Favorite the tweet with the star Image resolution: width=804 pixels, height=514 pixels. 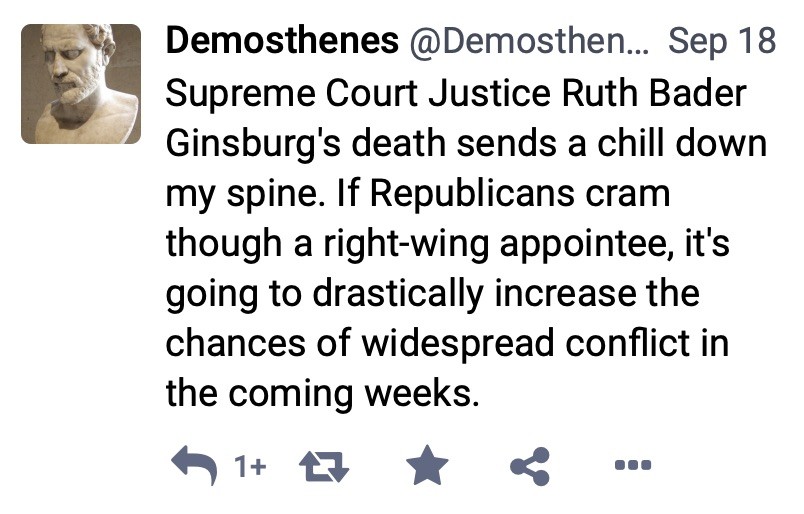click(x=427, y=465)
